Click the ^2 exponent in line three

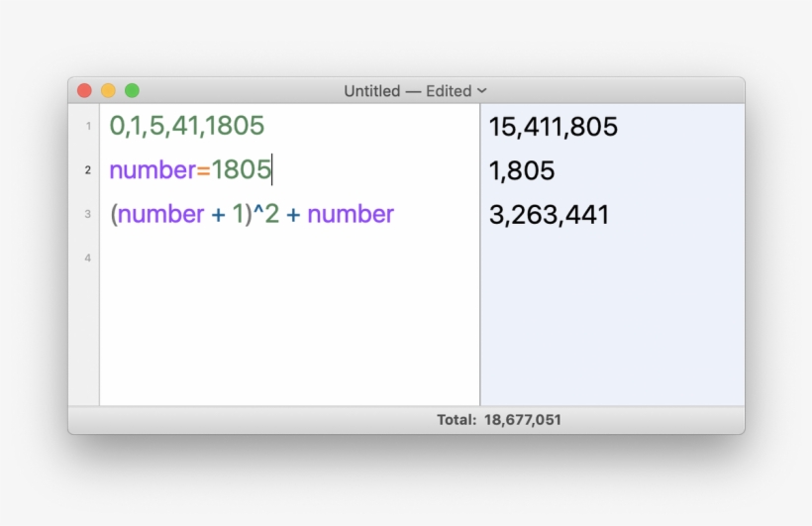click(x=266, y=214)
